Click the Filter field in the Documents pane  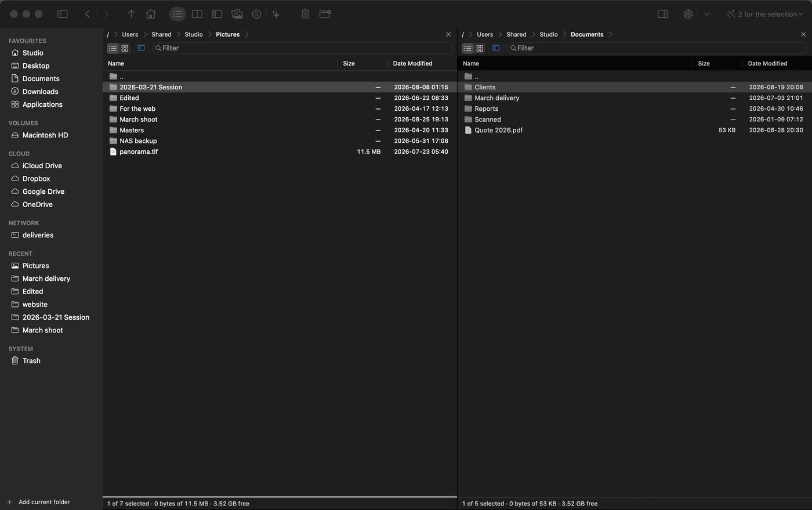pos(658,48)
